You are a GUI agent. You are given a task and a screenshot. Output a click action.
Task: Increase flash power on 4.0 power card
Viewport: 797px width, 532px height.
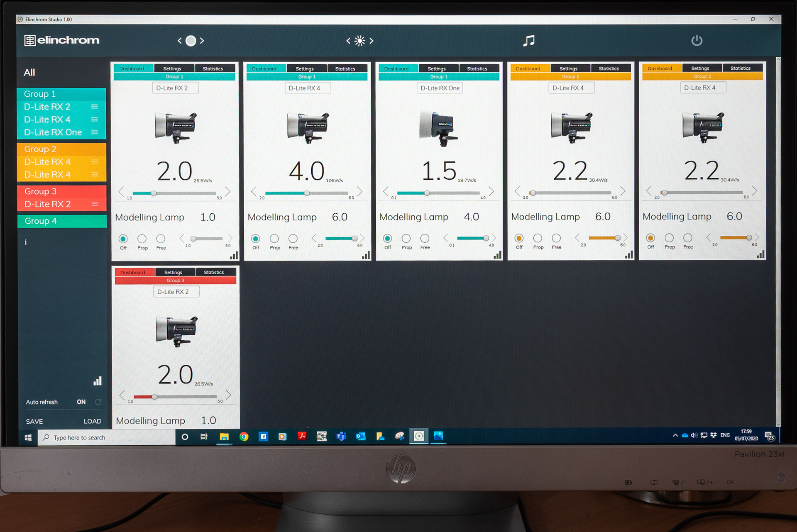[x=359, y=191]
